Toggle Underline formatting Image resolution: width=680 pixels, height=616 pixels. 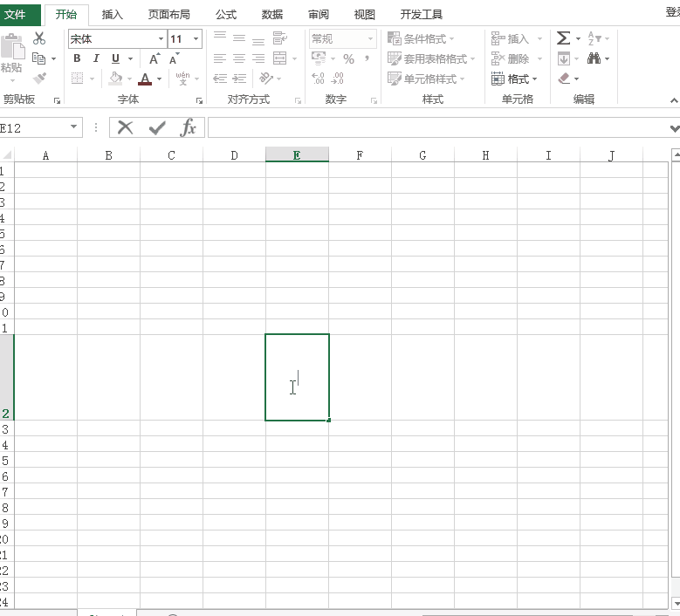coord(115,58)
